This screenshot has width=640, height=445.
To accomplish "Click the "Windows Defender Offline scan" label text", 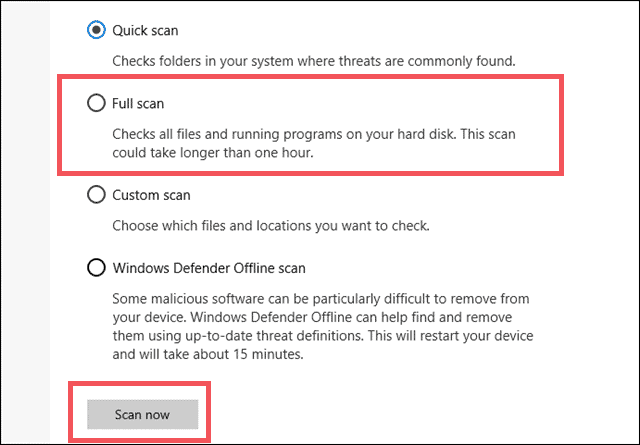I will click(x=210, y=267).
